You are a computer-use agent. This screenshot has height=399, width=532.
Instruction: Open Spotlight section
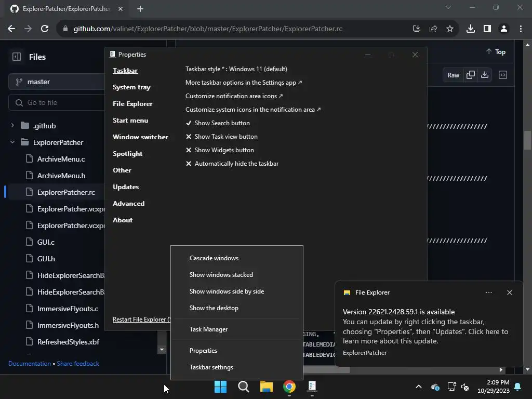pyautogui.click(x=127, y=154)
